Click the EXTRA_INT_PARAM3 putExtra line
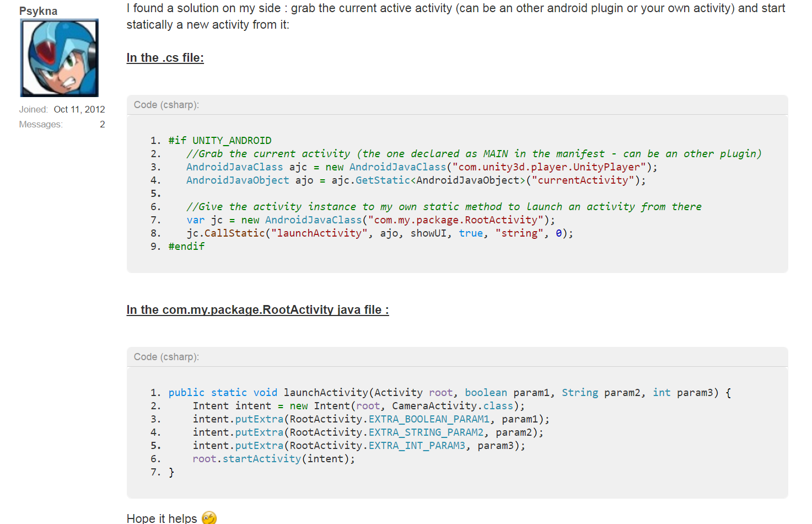The image size is (812, 524). click(359, 446)
